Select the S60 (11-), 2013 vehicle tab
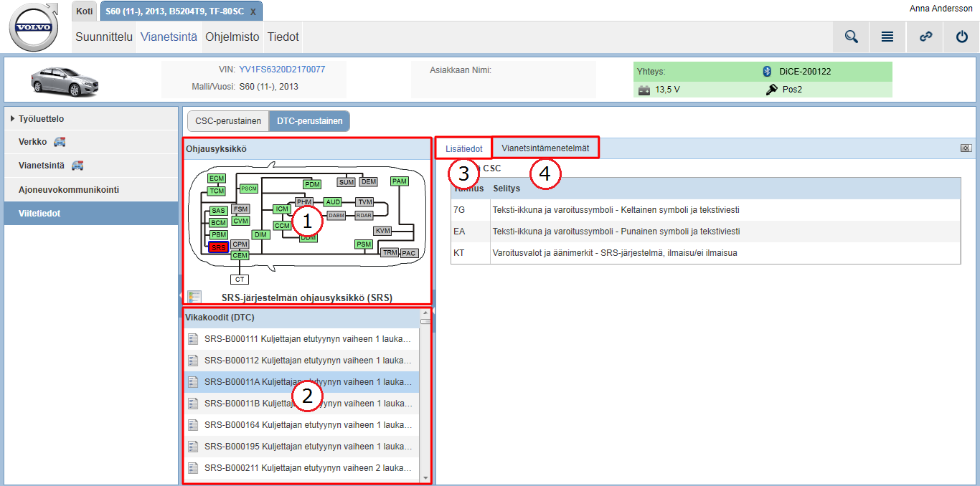Screen dimensions: 980x486 [x=174, y=12]
